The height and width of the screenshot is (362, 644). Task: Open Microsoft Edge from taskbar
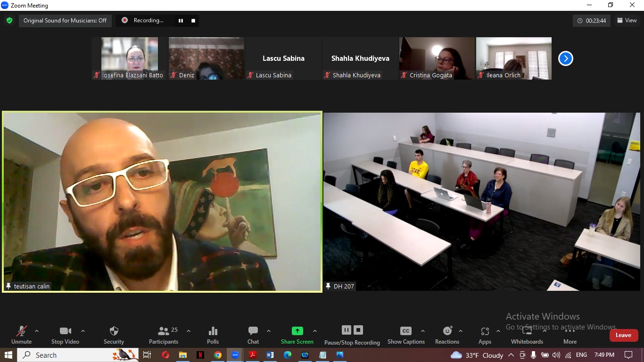[x=288, y=355]
